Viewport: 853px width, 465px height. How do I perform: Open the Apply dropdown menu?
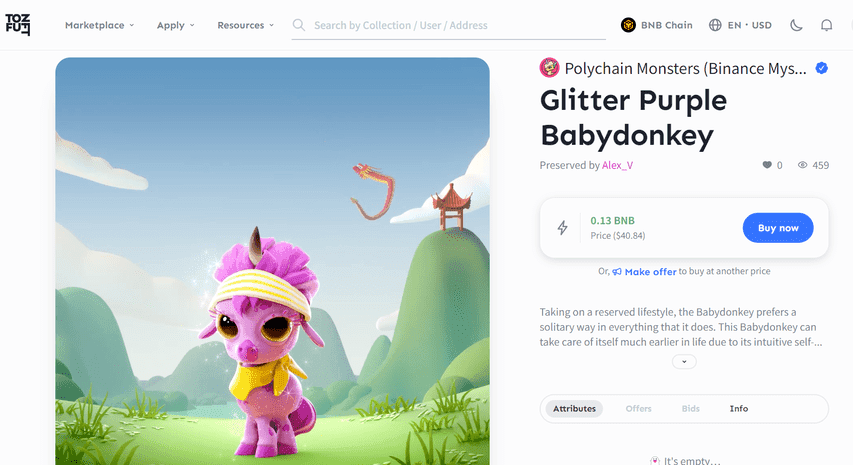tap(176, 25)
